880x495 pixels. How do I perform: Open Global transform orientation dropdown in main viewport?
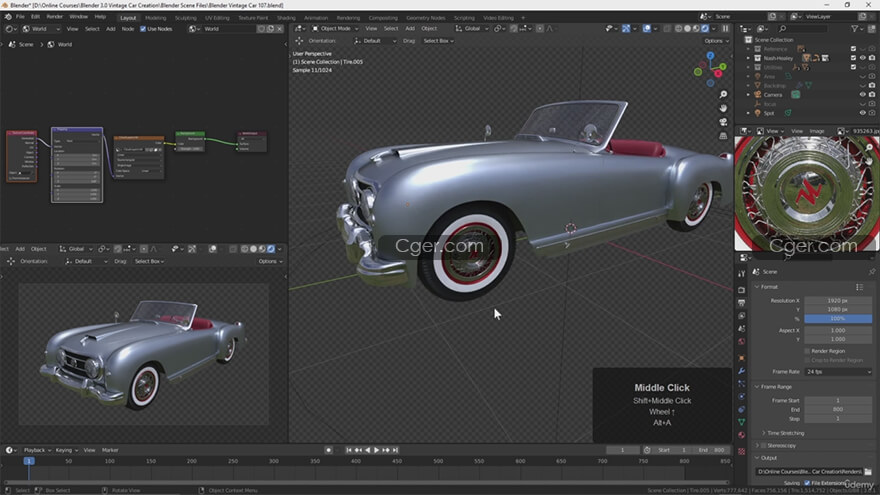click(x=471, y=29)
